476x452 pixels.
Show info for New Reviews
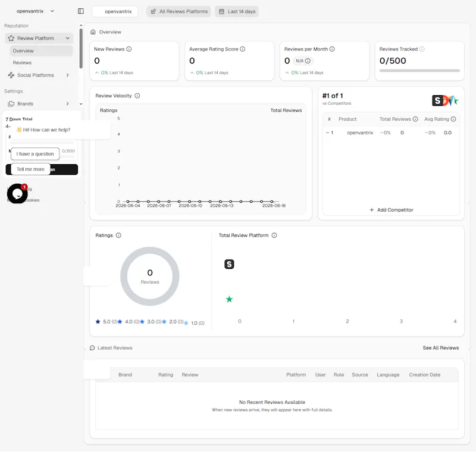(x=129, y=49)
